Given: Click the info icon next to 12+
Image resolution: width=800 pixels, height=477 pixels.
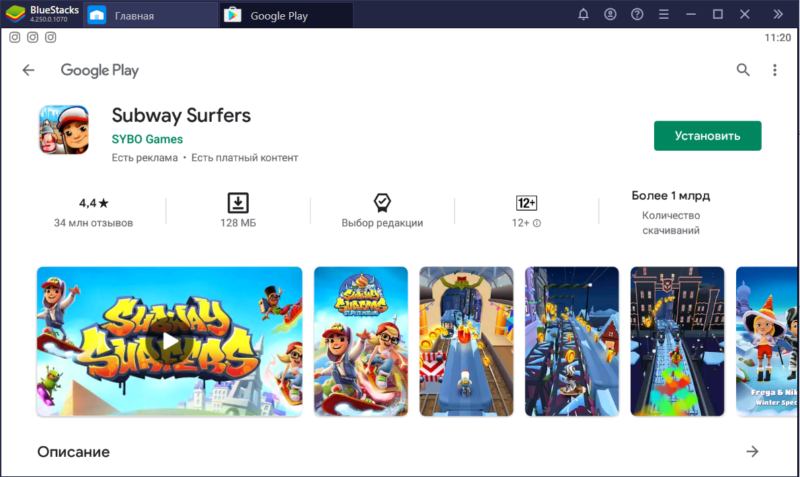Looking at the screenshot, I should [x=537, y=223].
